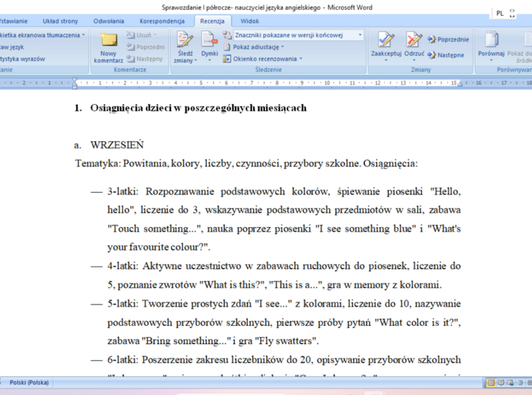532x395 pixels.
Task: Click the right indent marker on ruler
Action: pos(460,84)
